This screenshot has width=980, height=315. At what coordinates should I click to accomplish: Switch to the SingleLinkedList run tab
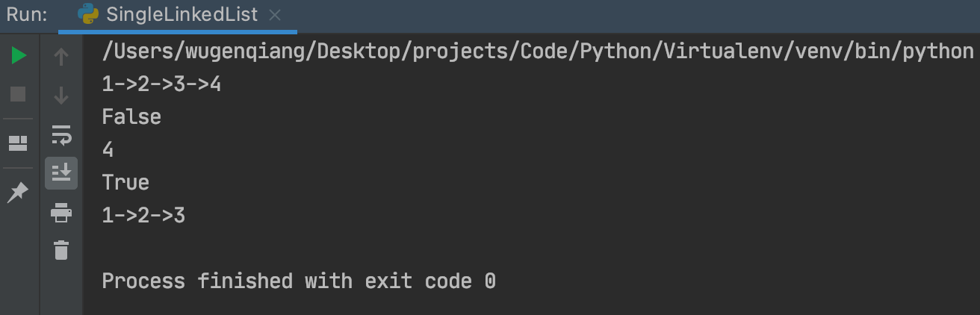coord(182,15)
